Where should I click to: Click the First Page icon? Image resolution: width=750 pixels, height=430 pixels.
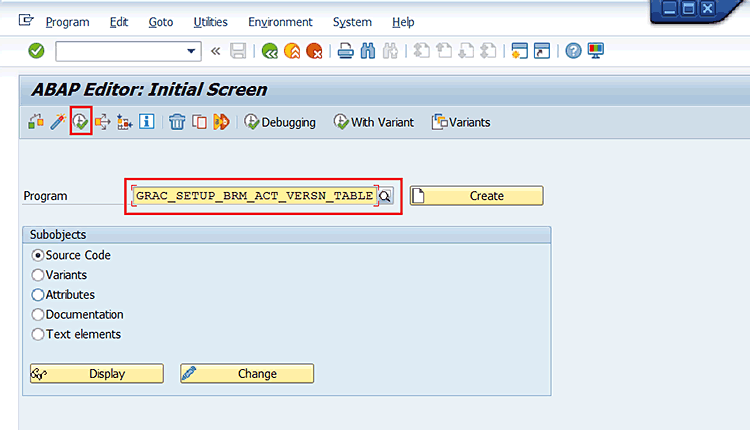pyautogui.click(x=421, y=51)
